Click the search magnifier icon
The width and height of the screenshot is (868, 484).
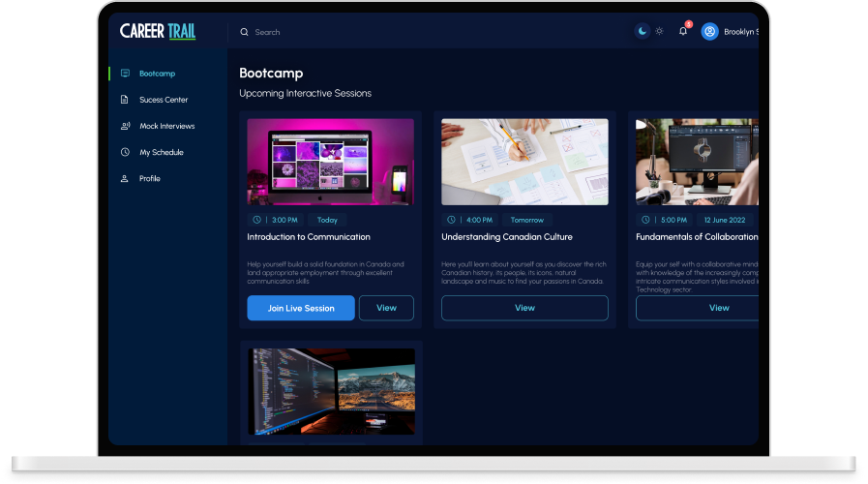pyautogui.click(x=244, y=32)
